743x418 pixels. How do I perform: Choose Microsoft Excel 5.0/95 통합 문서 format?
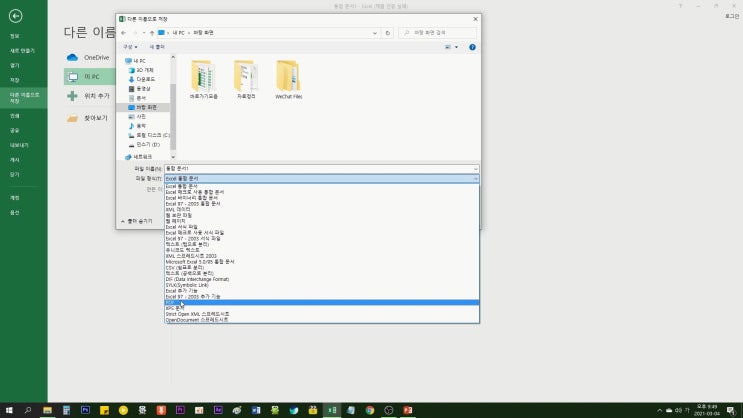tap(322, 262)
